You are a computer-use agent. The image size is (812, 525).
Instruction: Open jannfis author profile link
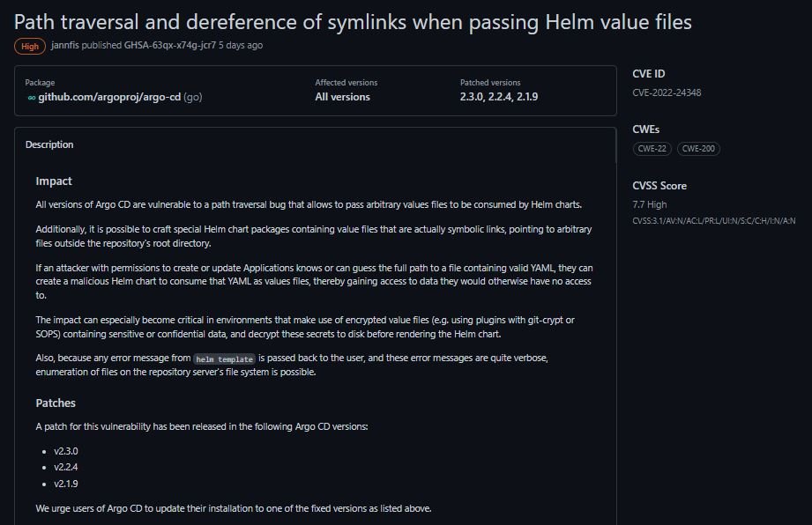[64, 46]
